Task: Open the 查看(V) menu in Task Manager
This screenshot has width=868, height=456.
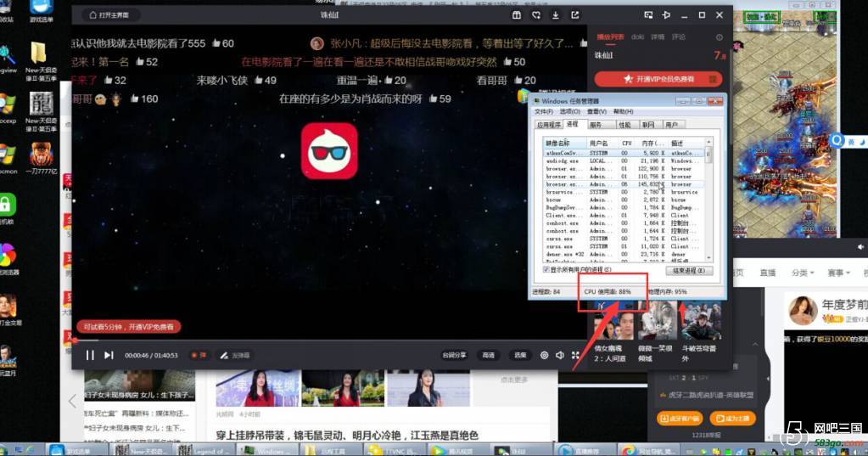Action: point(596,111)
